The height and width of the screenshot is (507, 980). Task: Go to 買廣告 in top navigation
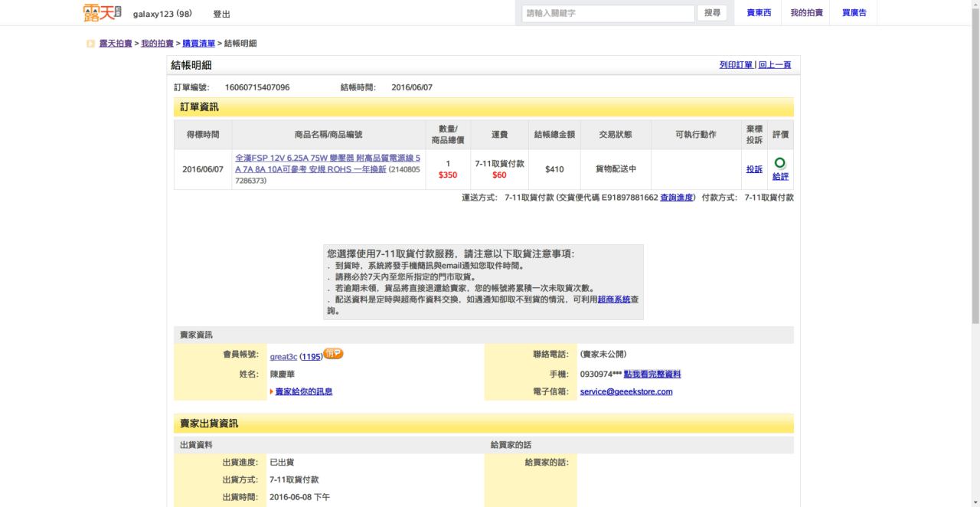click(854, 13)
